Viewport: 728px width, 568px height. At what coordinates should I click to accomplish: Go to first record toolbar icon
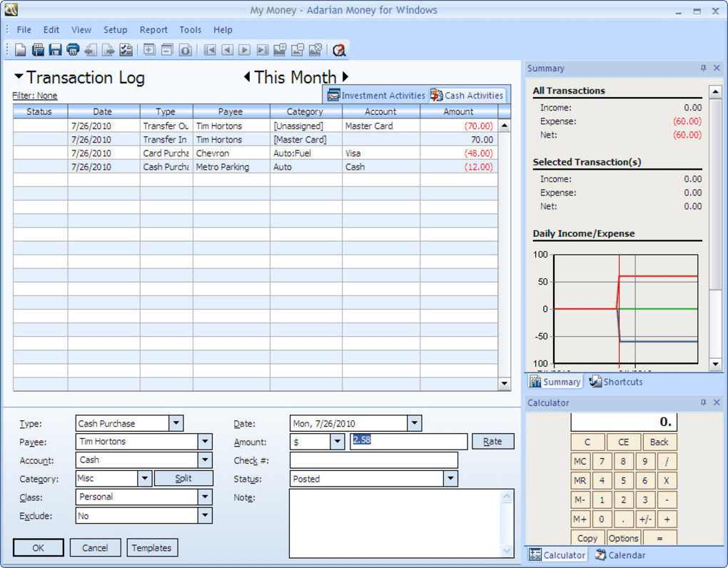(210, 50)
